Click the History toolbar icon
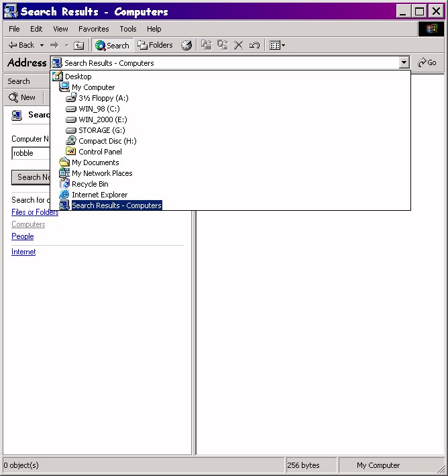 click(186, 45)
